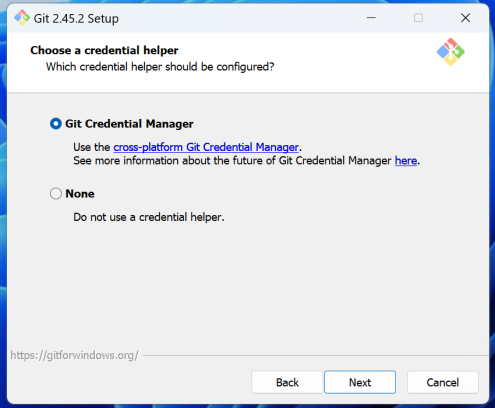Viewport: 495px width, 408px height.
Task: Click the "Which credential helper should be configured?" subtitle
Action: [160, 67]
